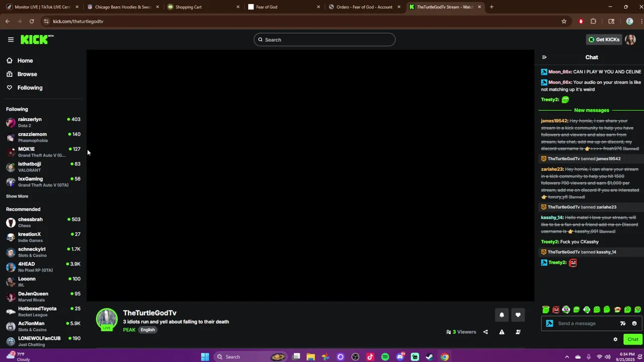Switch to Fear of God tab
Viewport: 644px width, 362px height.
tap(284, 7)
